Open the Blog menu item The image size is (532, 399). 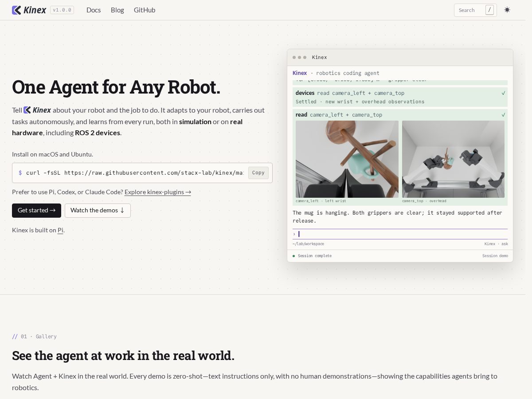117,10
